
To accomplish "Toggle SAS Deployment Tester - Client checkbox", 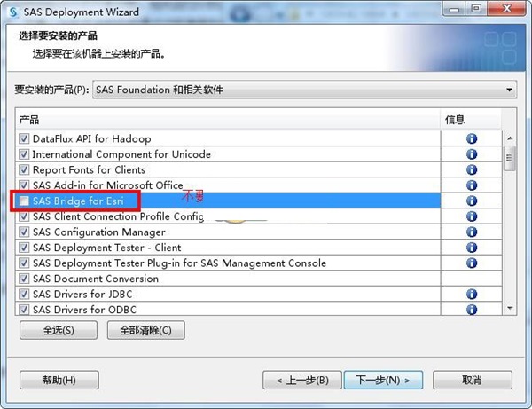I will tap(24, 248).
